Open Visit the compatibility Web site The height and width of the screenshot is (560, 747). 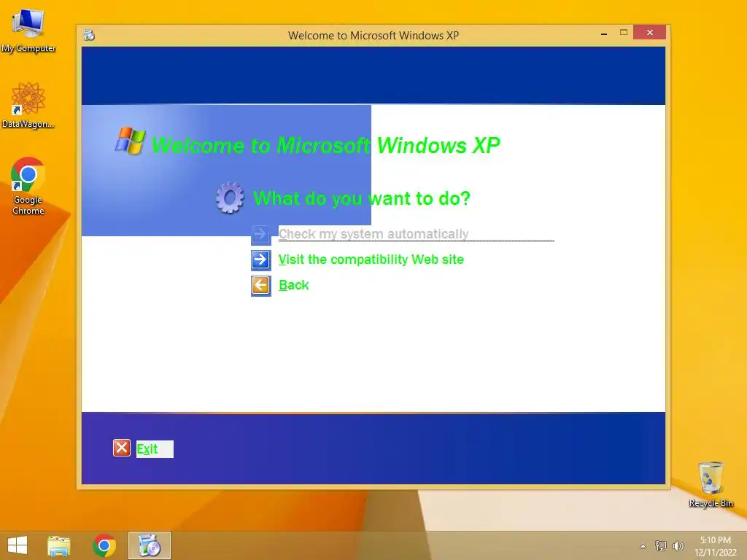tap(371, 260)
